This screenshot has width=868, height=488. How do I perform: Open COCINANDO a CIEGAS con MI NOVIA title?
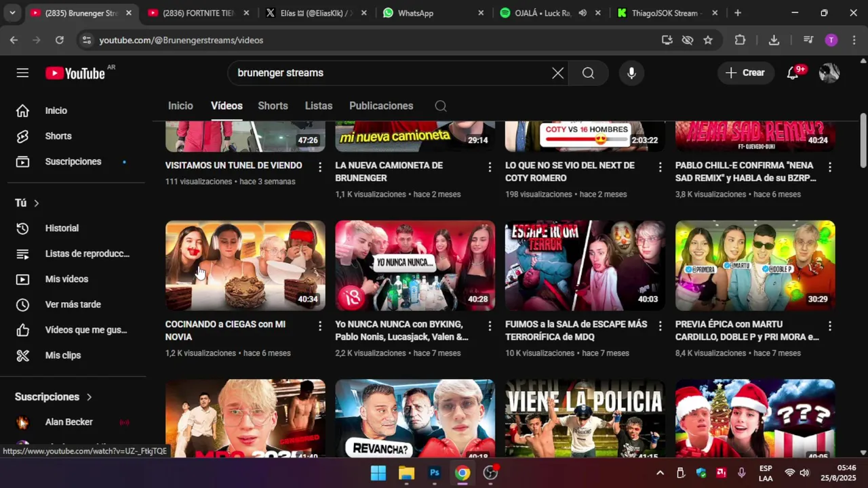click(x=225, y=331)
